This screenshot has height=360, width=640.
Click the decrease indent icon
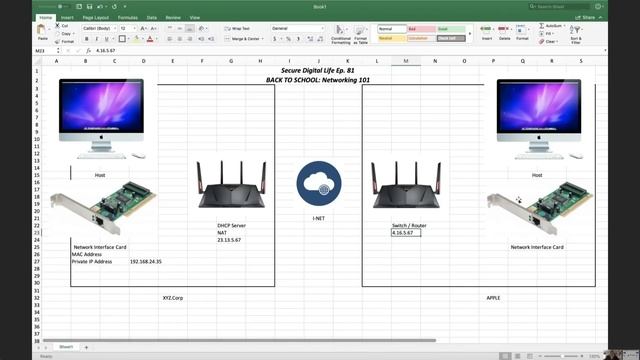point(201,39)
